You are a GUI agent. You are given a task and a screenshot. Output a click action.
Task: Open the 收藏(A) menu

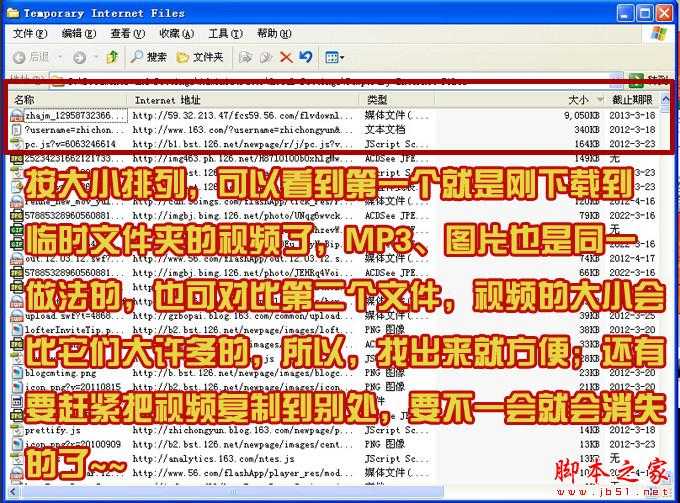pyautogui.click(x=176, y=33)
